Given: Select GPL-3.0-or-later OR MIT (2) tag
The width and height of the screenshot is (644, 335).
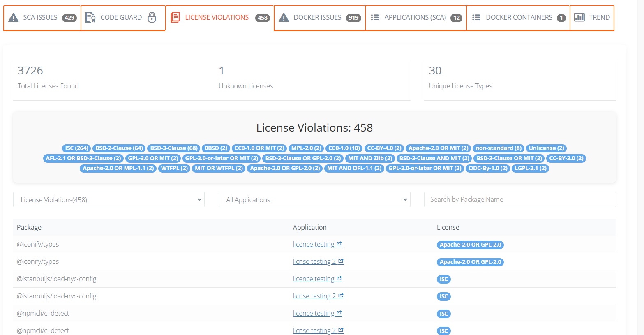Looking at the screenshot, I should (x=222, y=158).
